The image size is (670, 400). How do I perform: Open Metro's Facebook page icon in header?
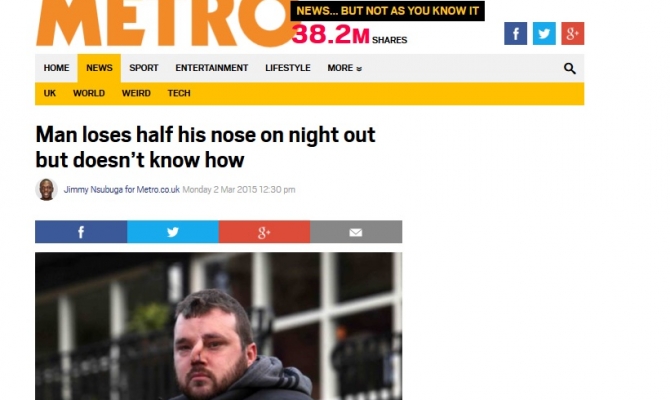(515, 33)
